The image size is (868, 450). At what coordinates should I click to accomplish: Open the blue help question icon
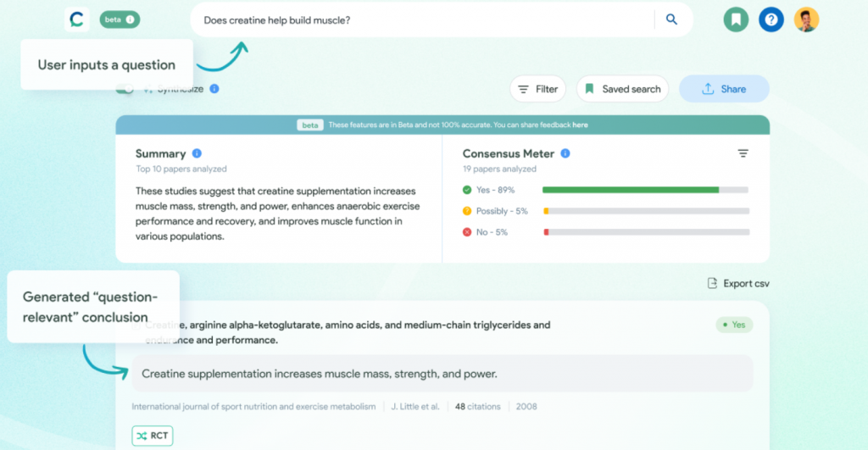[x=771, y=19]
